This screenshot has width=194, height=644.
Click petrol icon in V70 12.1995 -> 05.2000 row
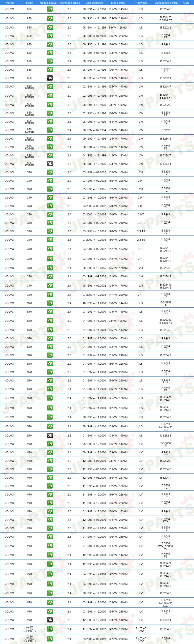(50, 564)
